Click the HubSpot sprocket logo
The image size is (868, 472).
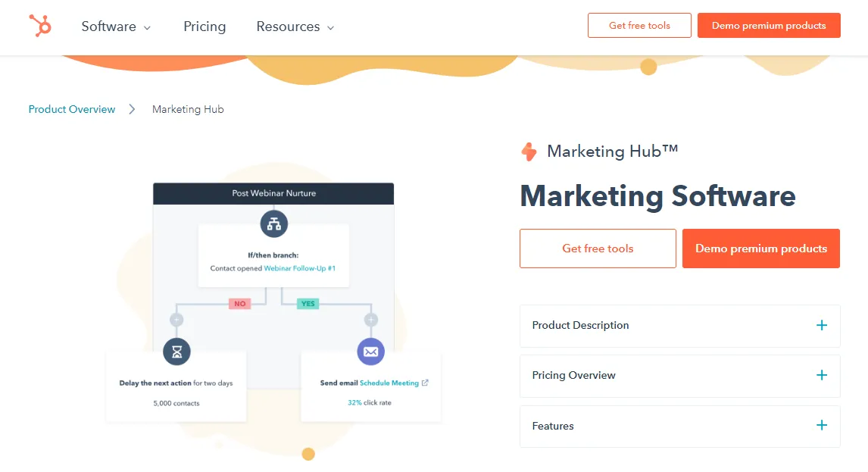[40, 26]
